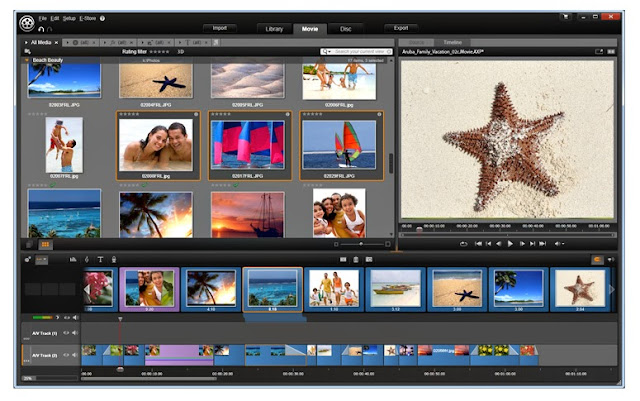Image resolution: width=640 pixels, height=401 pixels.
Task: Expand the All Media tab arrow
Action: [x=26, y=42]
